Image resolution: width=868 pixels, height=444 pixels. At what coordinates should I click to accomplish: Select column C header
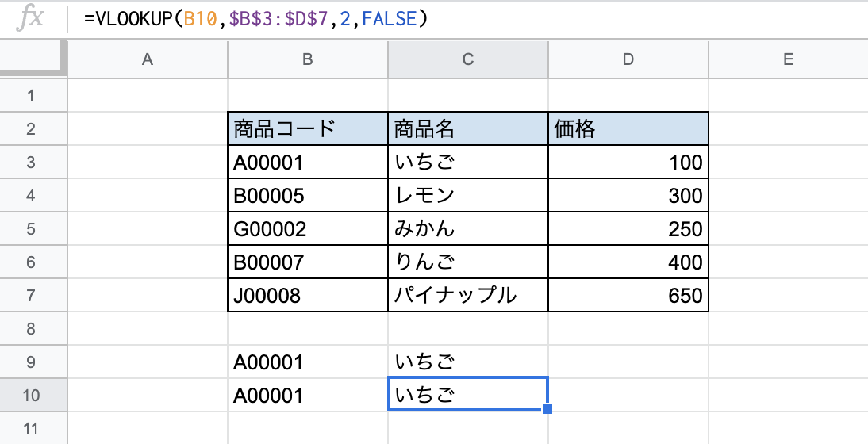(x=468, y=59)
